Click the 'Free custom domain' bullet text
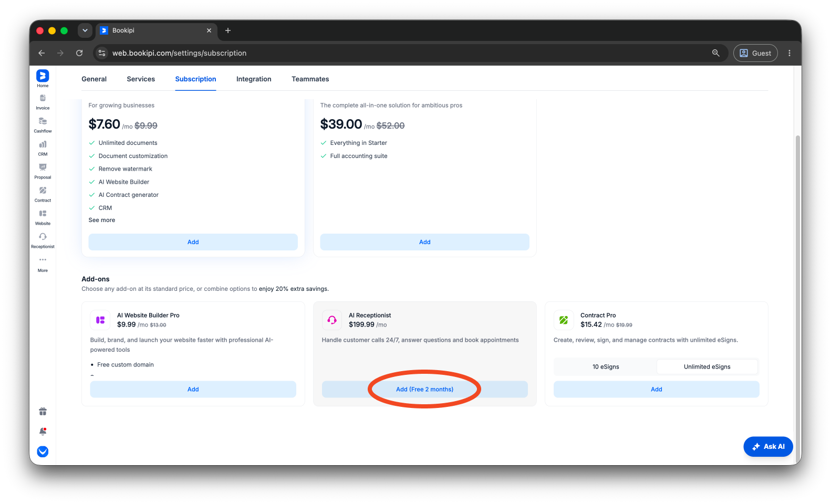831x504 pixels. [x=126, y=365]
